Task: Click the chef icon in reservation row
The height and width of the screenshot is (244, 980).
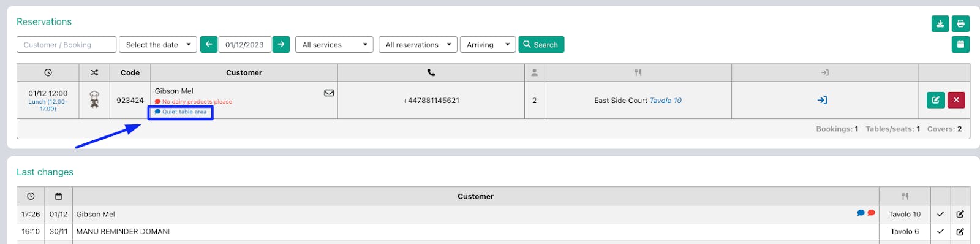Action: [94, 99]
